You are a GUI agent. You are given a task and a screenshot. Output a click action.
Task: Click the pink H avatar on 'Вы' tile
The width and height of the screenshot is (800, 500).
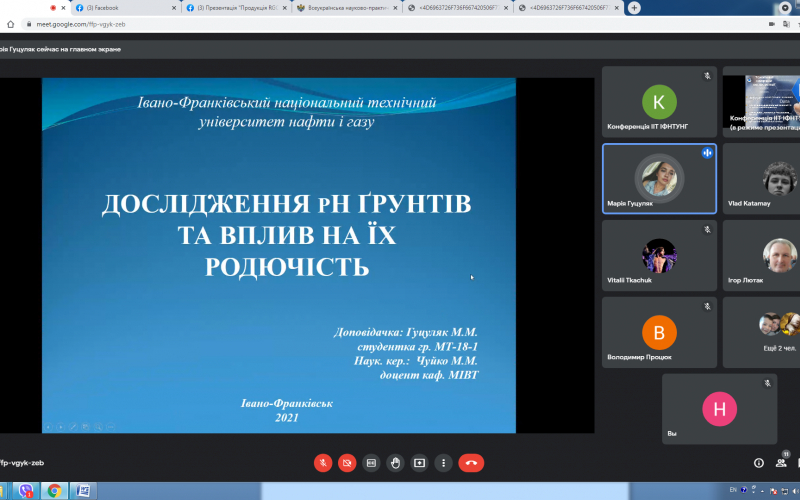pyautogui.click(x=719, y=409)
